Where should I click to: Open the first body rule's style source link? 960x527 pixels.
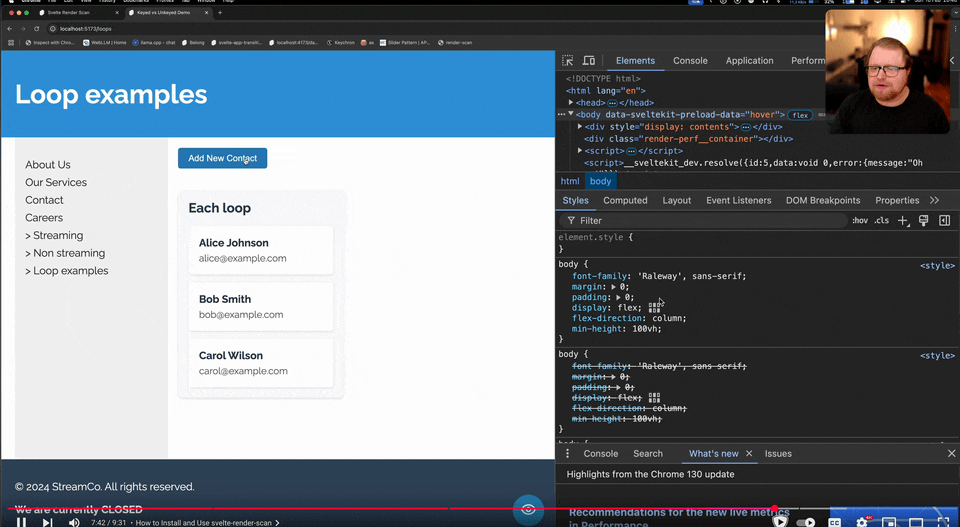click(937, 266)
